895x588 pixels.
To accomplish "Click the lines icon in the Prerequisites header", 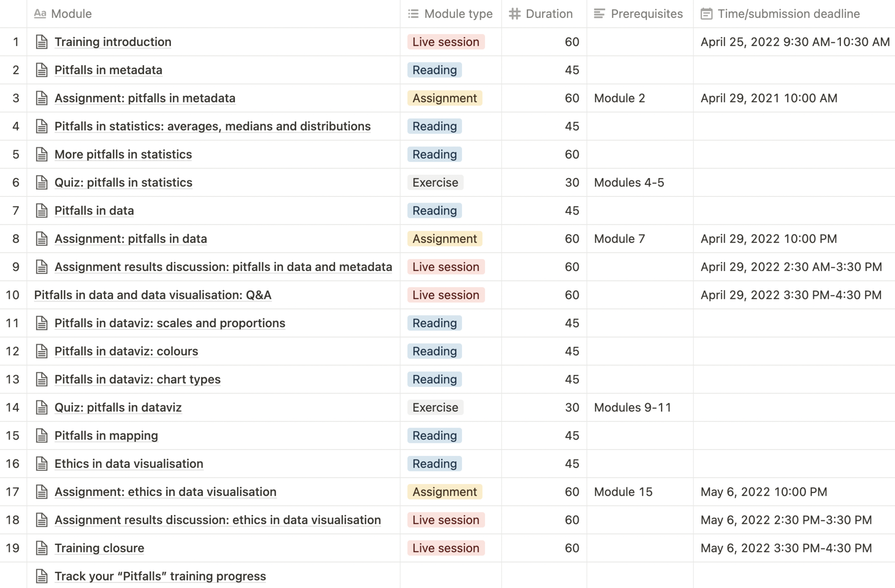I will coord(599,14).
